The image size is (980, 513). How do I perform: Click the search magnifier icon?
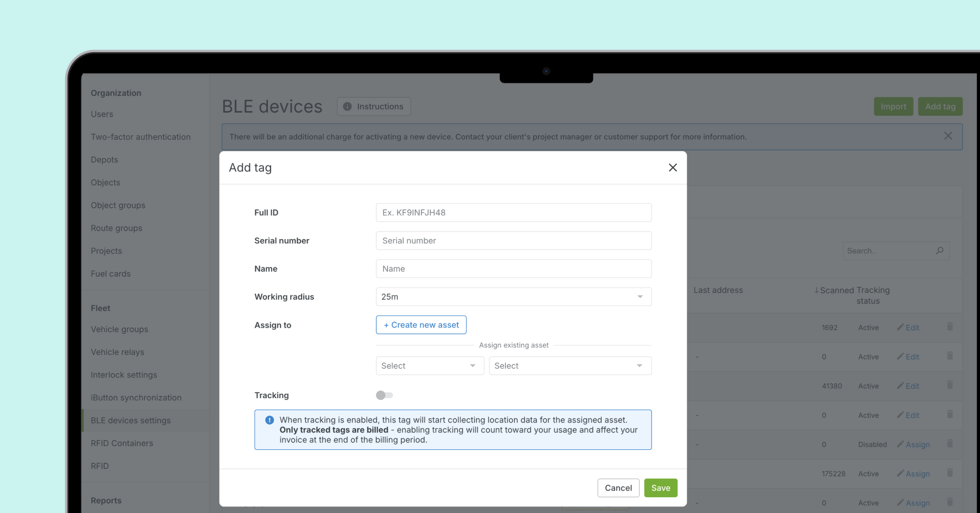click(940, 251)
